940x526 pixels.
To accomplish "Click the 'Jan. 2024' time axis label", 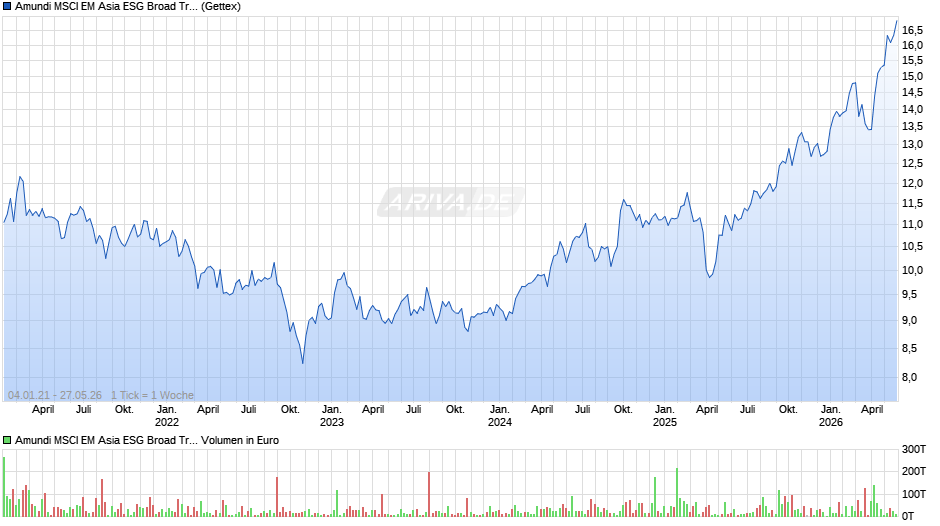I will [x=499, y=416].
